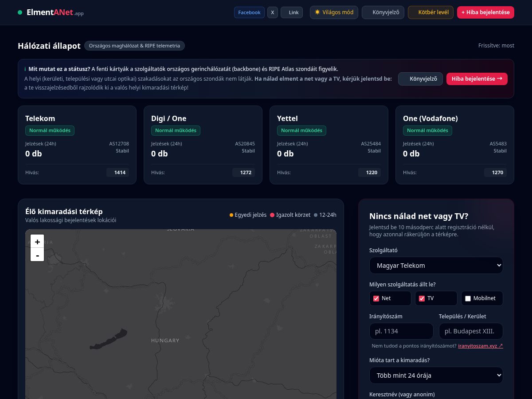Switch to Világos mód light theme

coord(334,12)
